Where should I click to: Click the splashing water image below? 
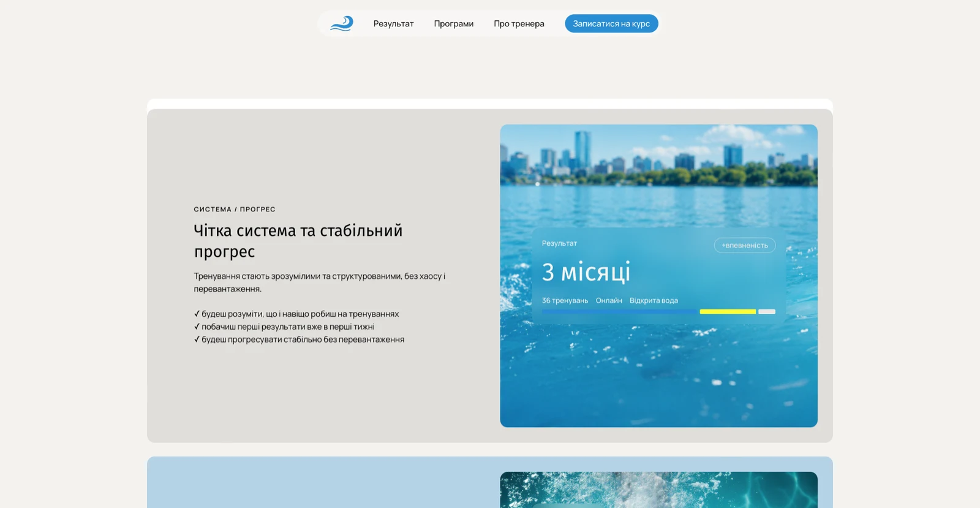pos(658,490)
